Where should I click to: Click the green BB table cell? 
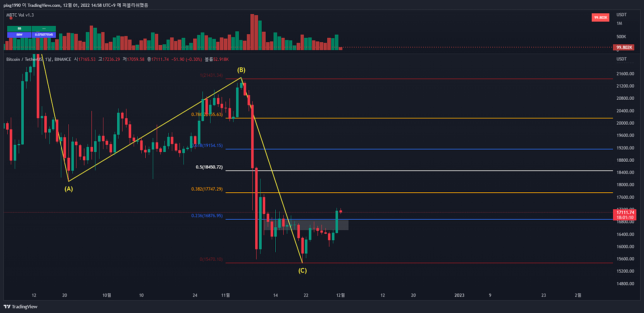point(19,29)
